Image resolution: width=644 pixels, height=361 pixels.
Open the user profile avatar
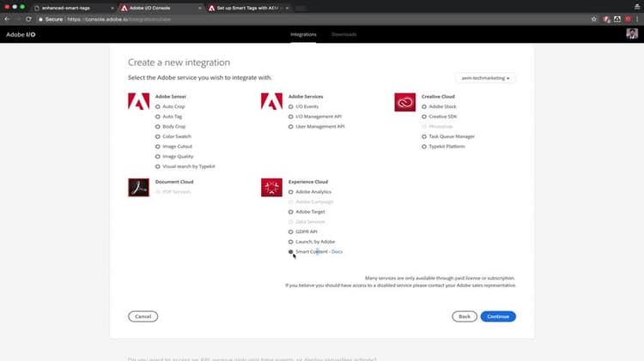tap(632, 33)
